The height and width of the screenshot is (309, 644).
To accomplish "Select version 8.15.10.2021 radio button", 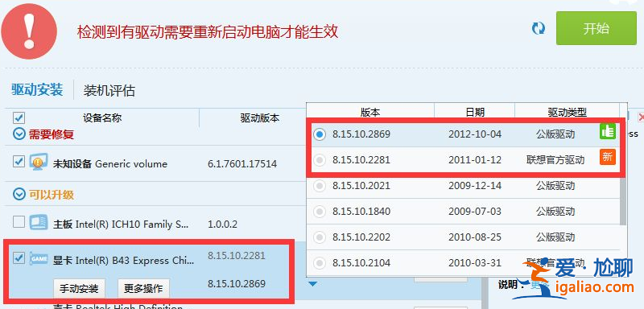I will click(x=320, y=186).
